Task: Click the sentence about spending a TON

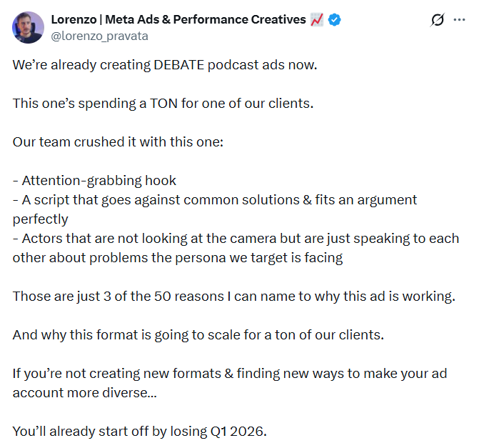Action: 163,103
